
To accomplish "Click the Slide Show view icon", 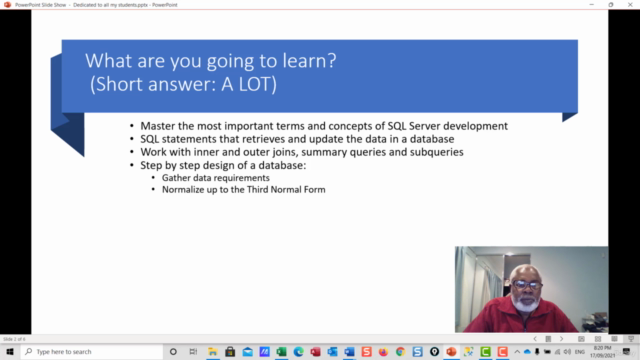I will coord(631,339).
